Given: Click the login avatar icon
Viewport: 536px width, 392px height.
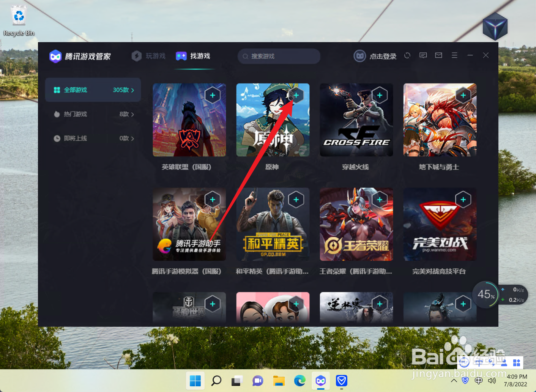Looking at the screenshot, I should [x=359, y=56].
